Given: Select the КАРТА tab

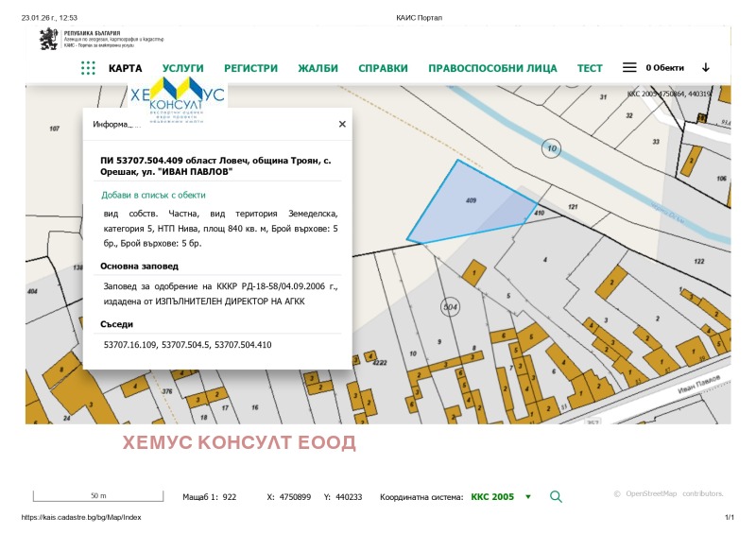Looking at the screenshot, I should click(x=126, y=68).
